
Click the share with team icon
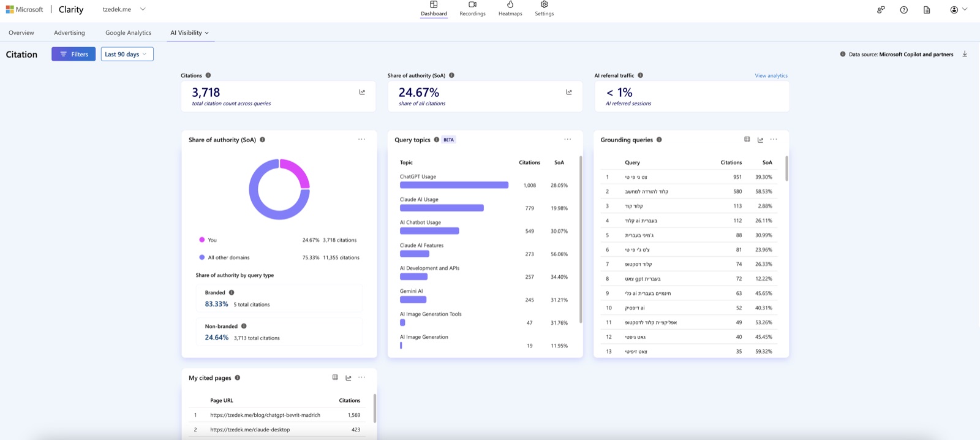click(881, 10)
